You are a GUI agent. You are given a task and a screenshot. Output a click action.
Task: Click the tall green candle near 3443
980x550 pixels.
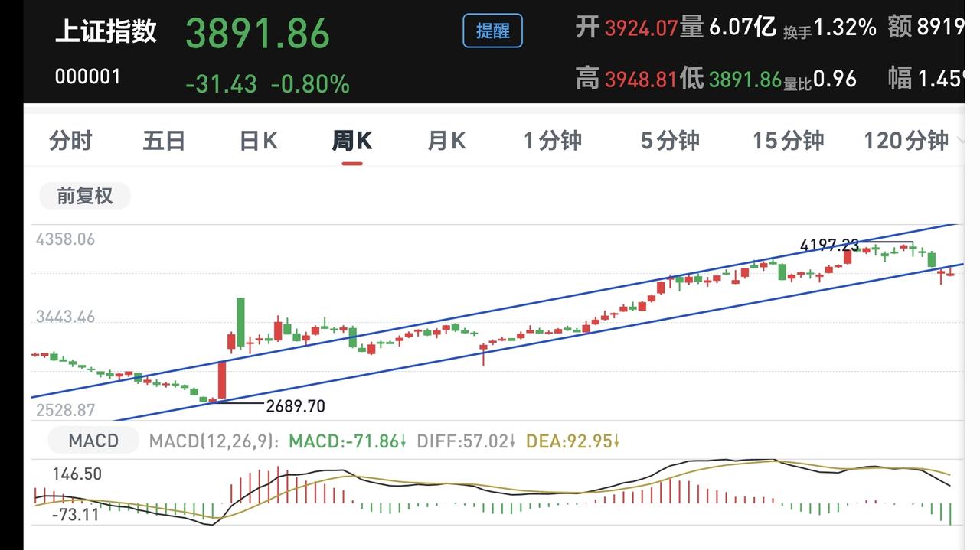240,323
